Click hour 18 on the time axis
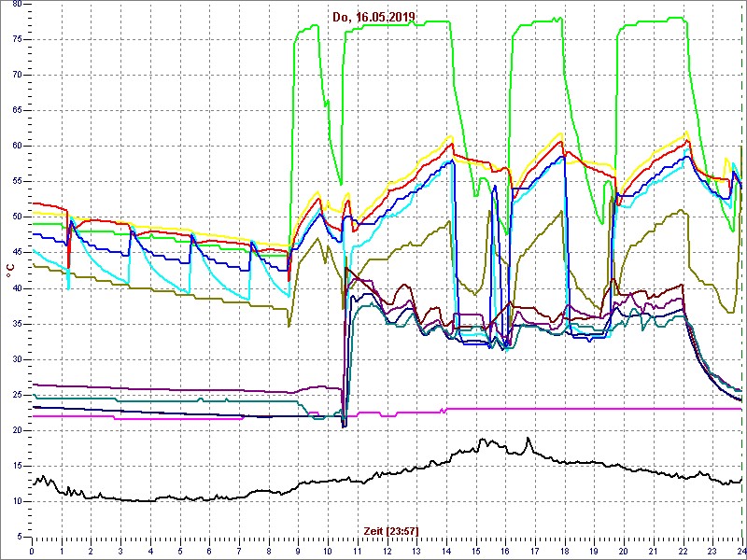Screen dimensions: 747x560 (x=565, y=553)
